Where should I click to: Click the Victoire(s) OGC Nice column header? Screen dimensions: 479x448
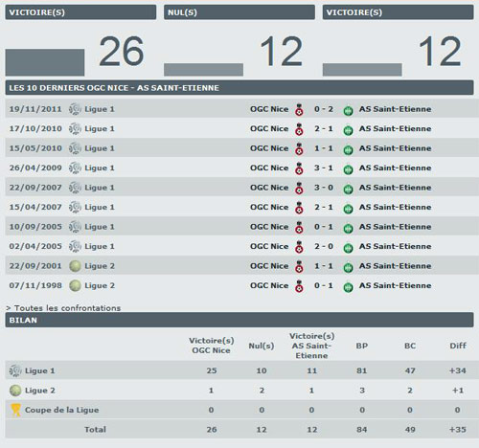pyautogui.click(x=211, y=346)
